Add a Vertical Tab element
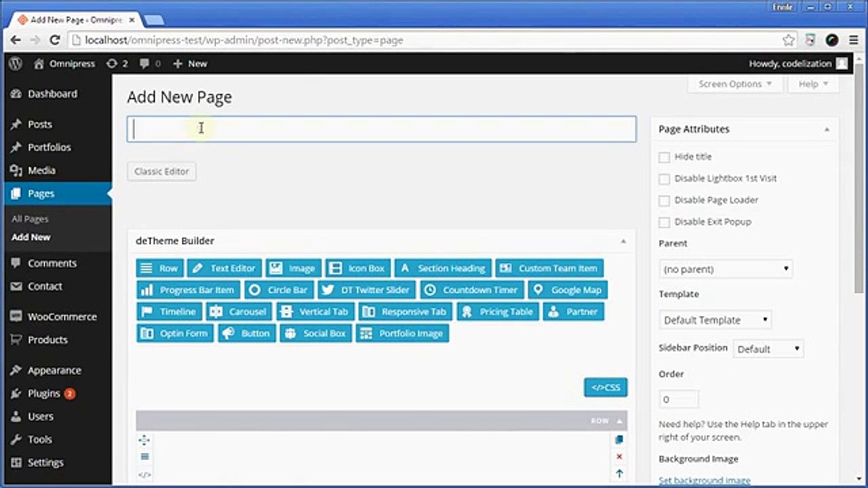 pyautogui.click(x=315, y=312)
